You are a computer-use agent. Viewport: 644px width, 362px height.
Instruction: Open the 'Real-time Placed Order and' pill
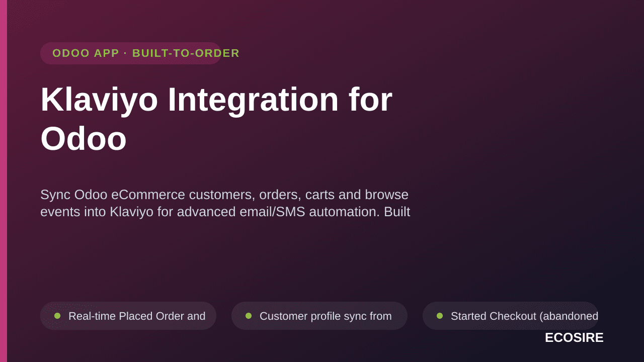(x=128, y=316)
